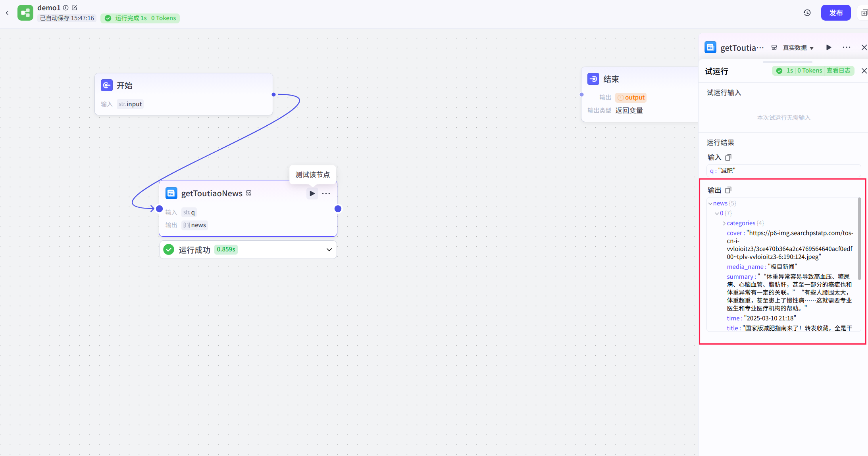
Task: Collapse the news tree node
Action: point(710,203)
